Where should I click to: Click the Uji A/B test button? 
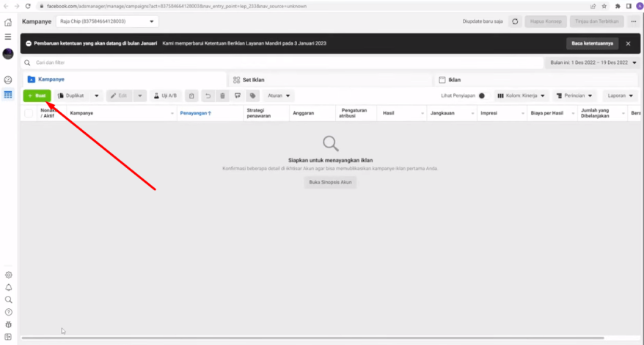click(x=166, y=96)
